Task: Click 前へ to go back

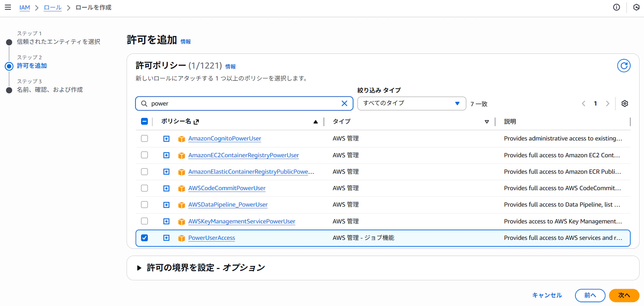Action: pos(590,295)
